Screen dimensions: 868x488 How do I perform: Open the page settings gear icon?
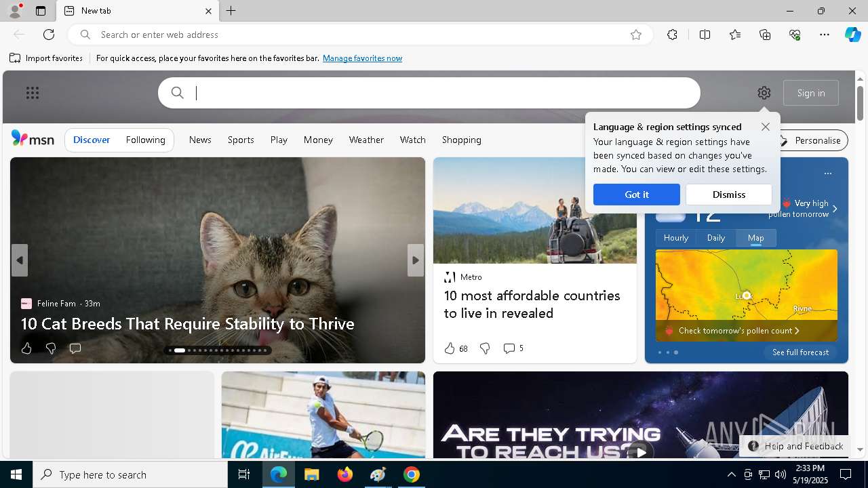(764, 93)
